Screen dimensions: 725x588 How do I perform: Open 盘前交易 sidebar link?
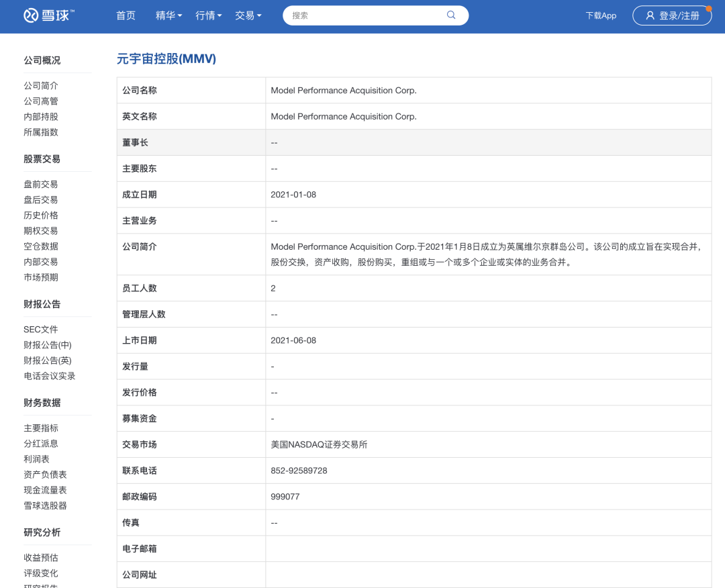click(x=41, y=185)
